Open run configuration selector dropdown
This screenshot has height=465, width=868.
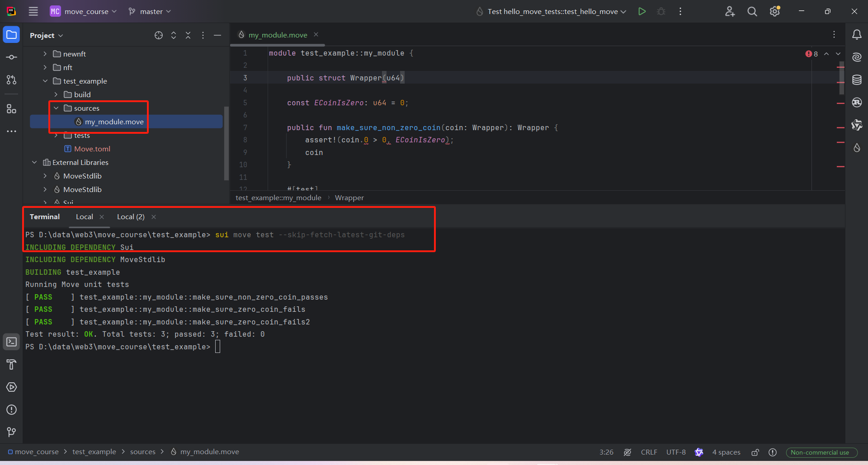click(552, 11)
